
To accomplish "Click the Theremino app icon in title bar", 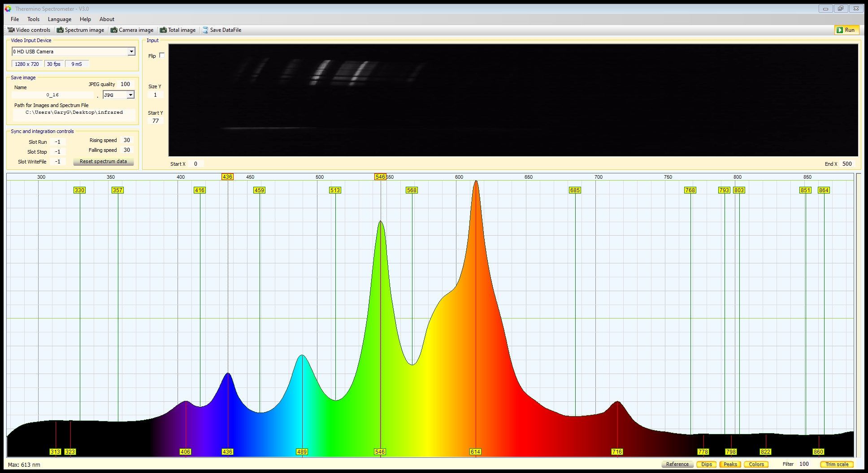I will [8, 9].
